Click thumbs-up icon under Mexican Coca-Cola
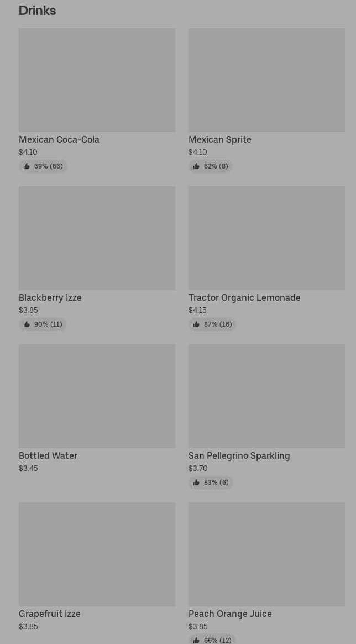356x644 pixels. pyautogui.click(x=27, y=166)
